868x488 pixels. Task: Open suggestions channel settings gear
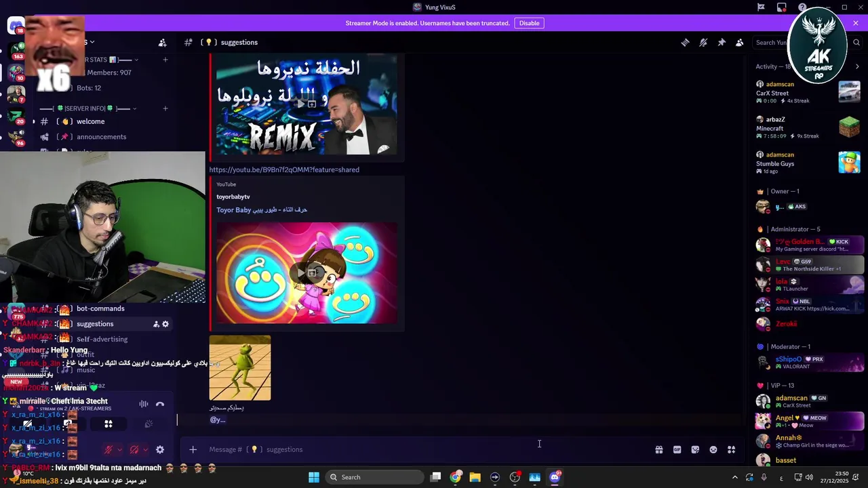pos(165,324)
